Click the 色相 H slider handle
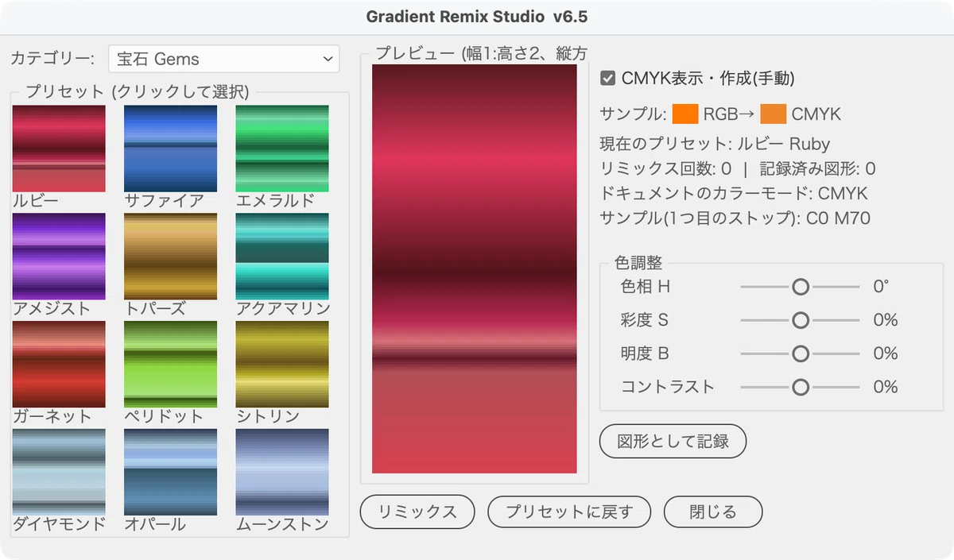 [801, 287]
